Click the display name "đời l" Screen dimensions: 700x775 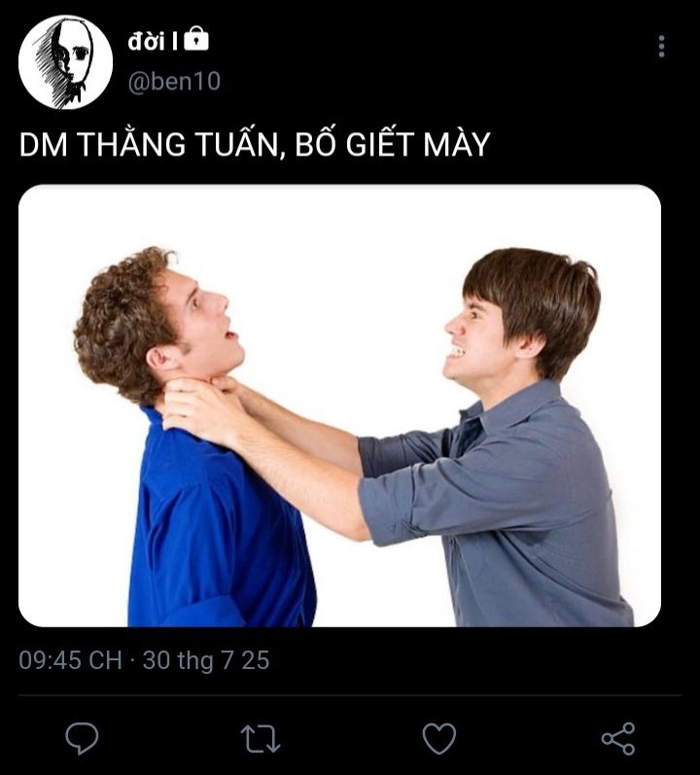click(x=153, y=41)
